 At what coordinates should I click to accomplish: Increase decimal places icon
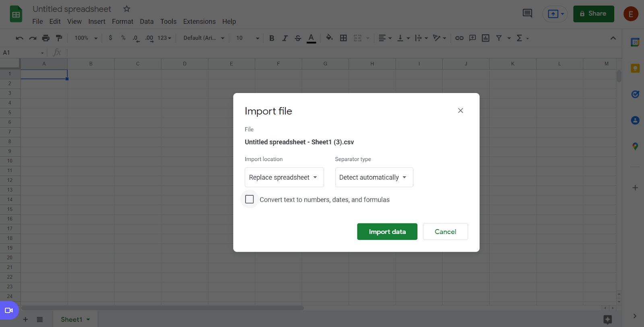coord(149,38)
